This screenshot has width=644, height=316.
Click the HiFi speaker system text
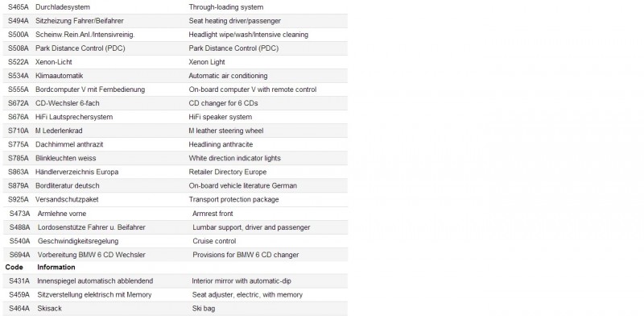click(220, 117)
